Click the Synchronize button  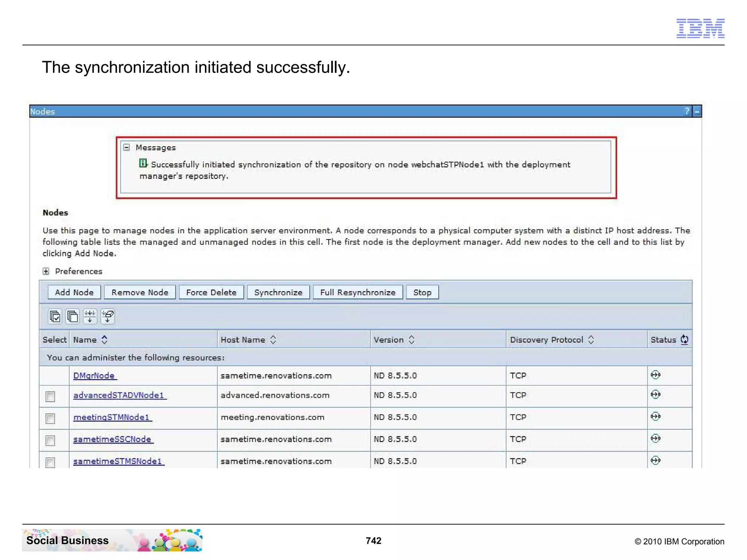tap(278, 292)
